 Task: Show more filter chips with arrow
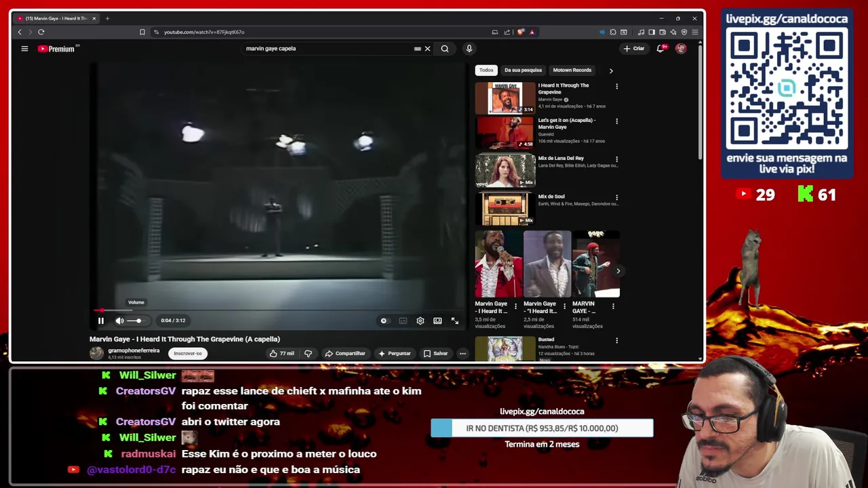611,70
